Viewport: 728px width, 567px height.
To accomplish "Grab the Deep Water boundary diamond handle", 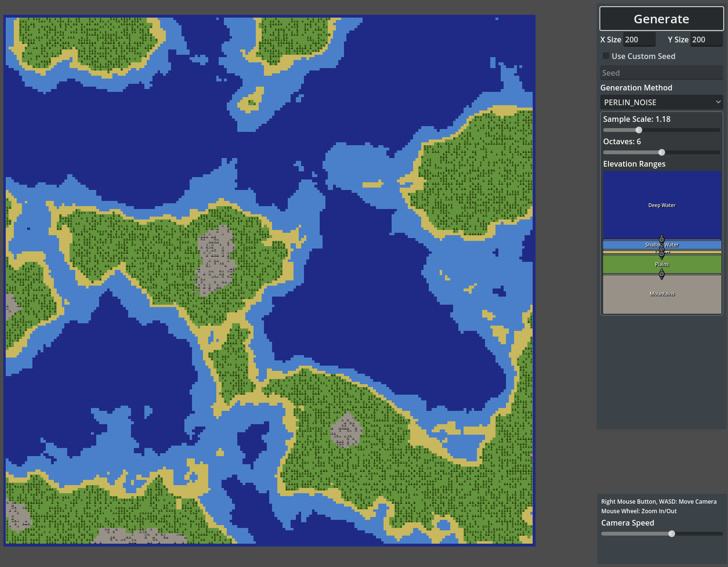I will [661, 239].
